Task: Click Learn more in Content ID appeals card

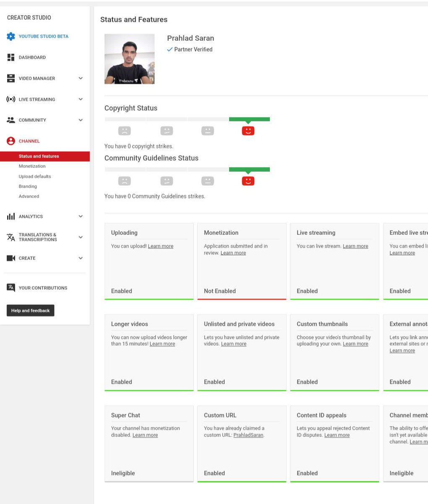Action: click(x=337, y=435)
